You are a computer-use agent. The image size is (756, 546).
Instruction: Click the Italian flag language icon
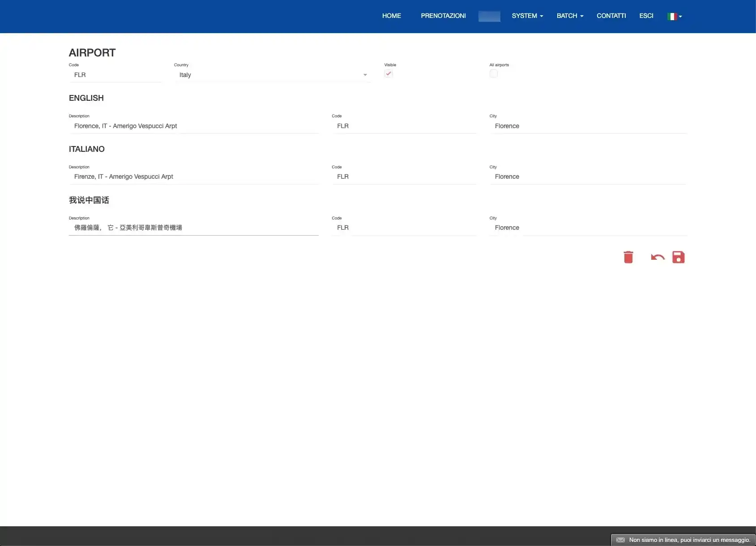coord(672,16)
